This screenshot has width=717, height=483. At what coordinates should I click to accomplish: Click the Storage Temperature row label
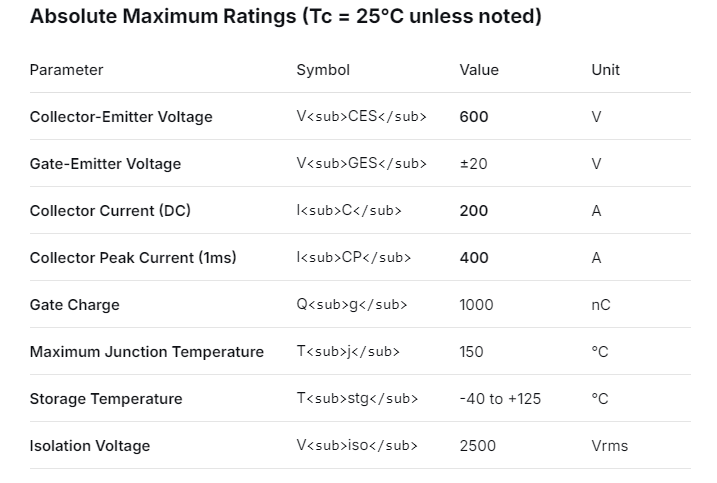point(106,399)
